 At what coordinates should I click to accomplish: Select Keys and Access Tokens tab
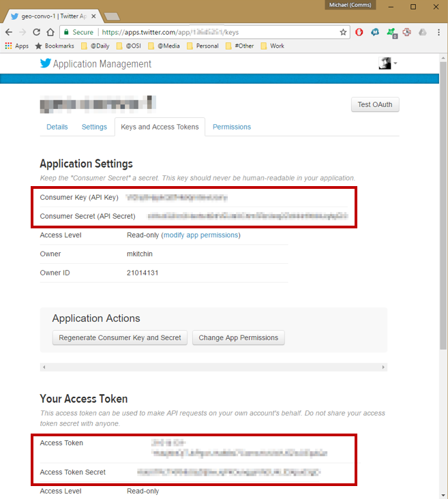pos(160,127)
